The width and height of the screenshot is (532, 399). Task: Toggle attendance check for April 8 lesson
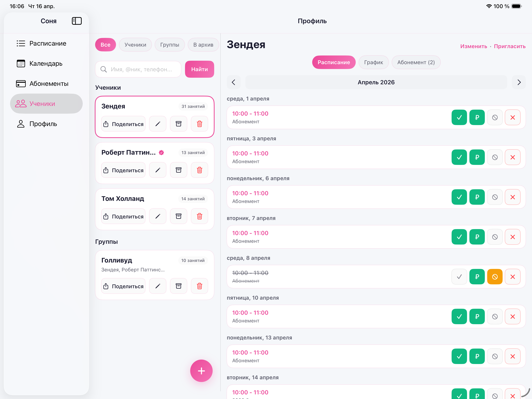coord(459,277)
